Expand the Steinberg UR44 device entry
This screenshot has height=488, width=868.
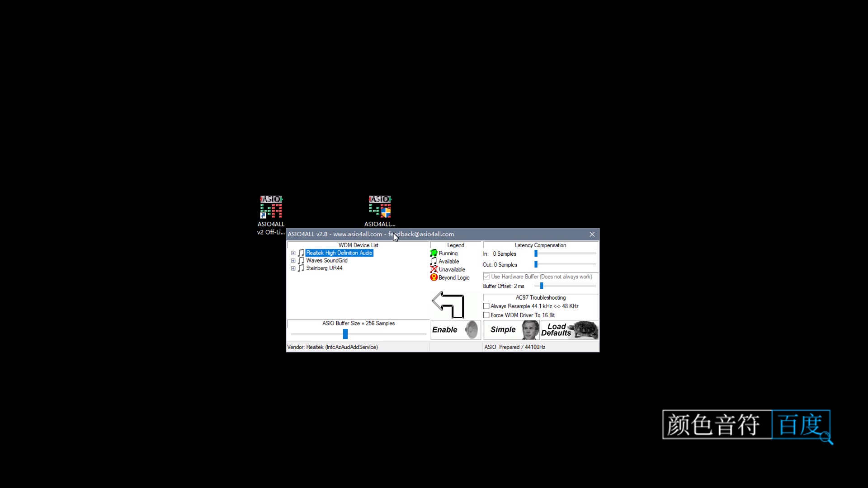(x=293, y=268)
